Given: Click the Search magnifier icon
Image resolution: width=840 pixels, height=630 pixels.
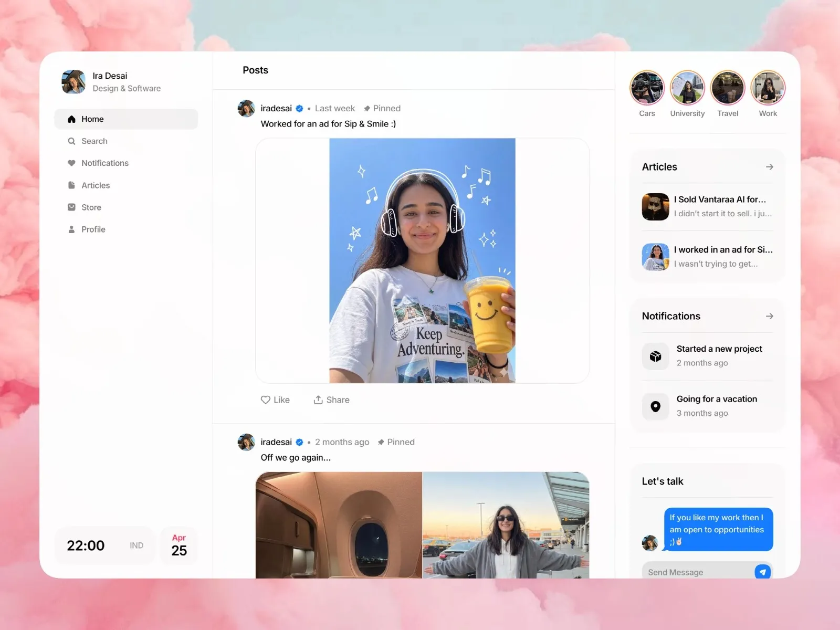Looking at the screenshot, I should click(x=71, y=141).
